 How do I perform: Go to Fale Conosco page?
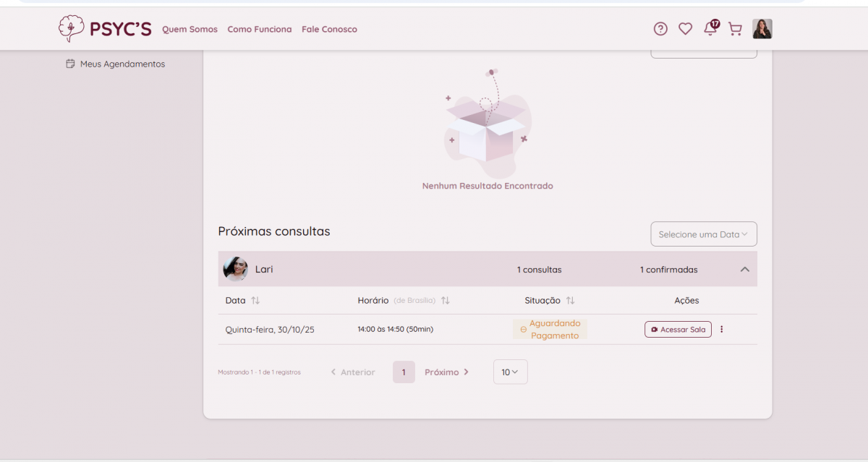click(x=329, y=30)
